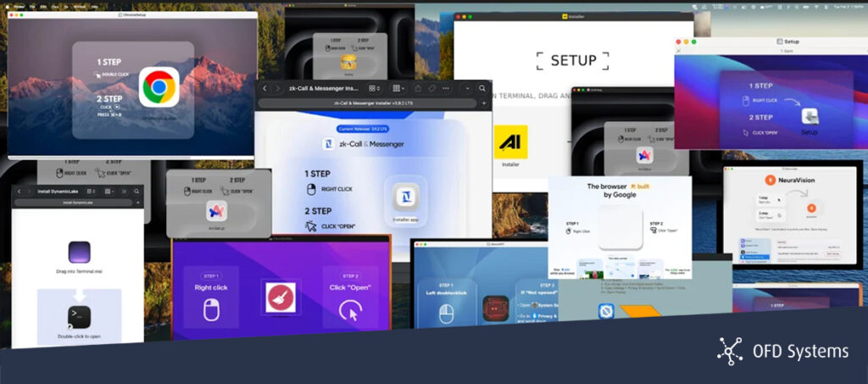Click the orange NeuraVision logo icon
This screenshot has height=384, width=868.
coord(771,180)
